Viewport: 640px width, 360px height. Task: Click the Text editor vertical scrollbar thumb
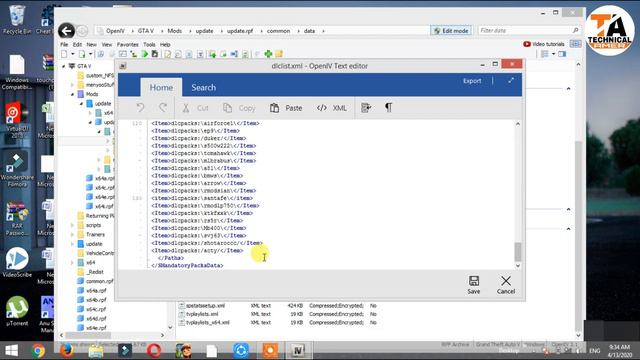click(518, 251)
